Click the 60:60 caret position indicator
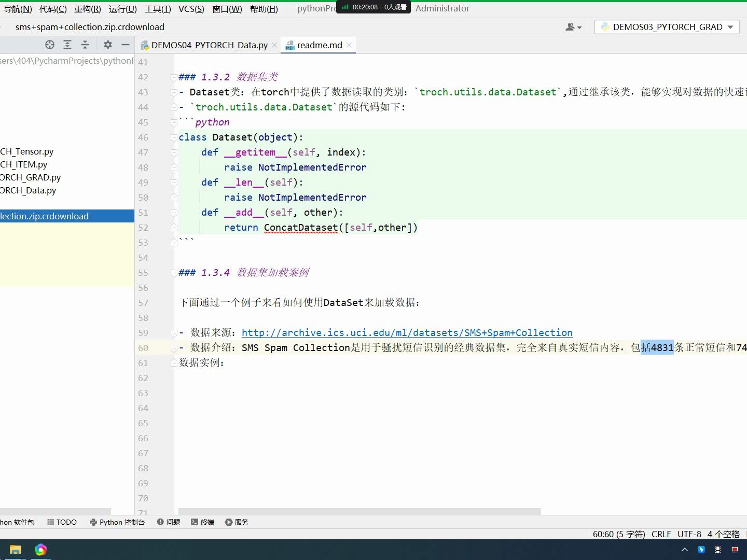This screenshot has width=747, height=560. click(619, 534)
